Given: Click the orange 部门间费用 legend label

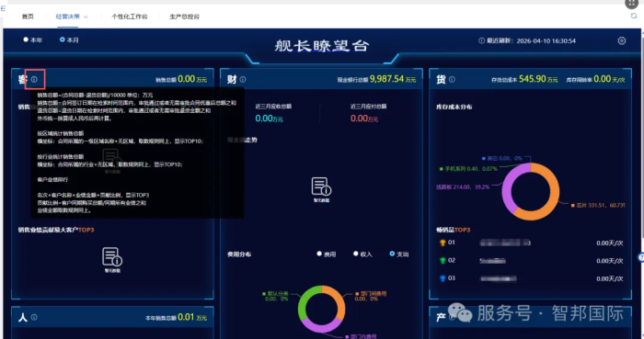Looking at the screenshot, I should (371, 296).
